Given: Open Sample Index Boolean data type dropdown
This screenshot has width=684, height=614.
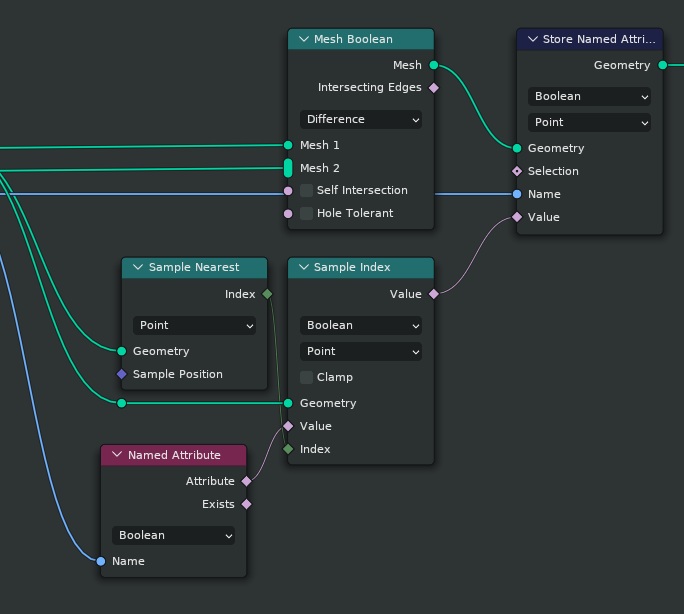Looking at the screenshot, I should [361, 325].
